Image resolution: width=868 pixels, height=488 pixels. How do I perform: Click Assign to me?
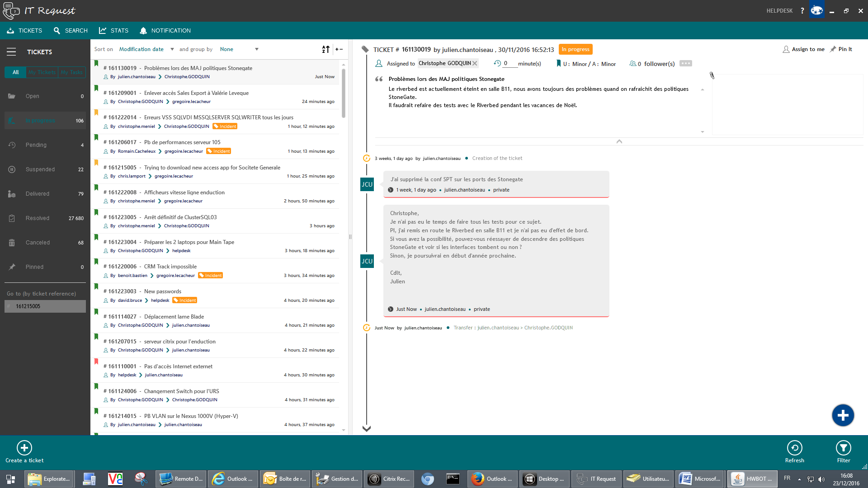point(803,49)
